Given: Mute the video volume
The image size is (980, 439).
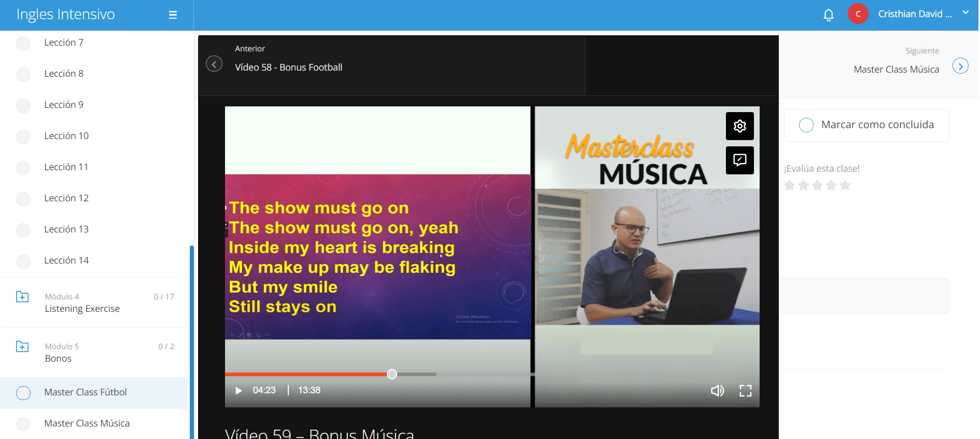Looking at the screenshot, I should (x=717, y=391).
